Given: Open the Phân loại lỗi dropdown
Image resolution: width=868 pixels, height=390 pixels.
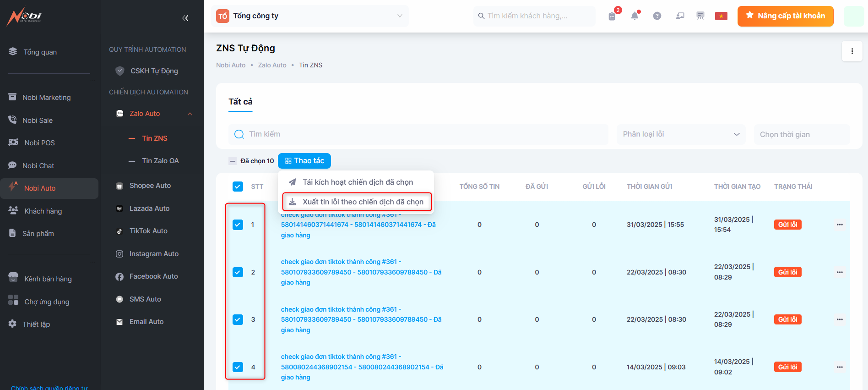Looking at the screenshot, I should tap(681, 134).
